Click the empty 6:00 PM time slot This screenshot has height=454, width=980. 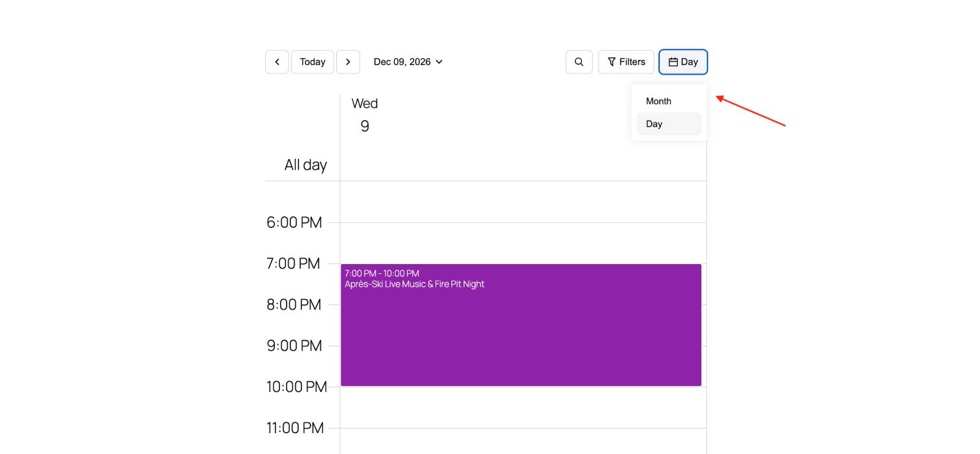(521, 243)
